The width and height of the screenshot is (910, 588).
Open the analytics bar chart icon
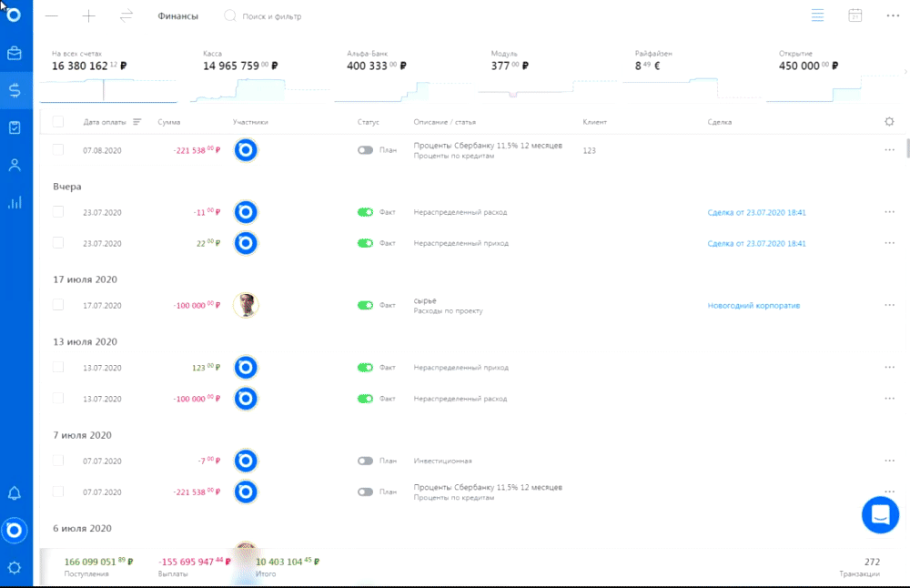coord(15,203)
